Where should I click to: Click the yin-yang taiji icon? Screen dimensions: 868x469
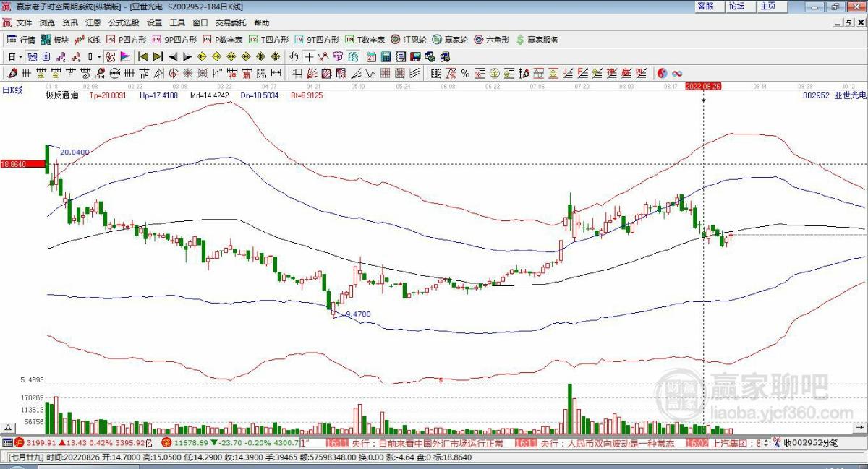(662, 73)
